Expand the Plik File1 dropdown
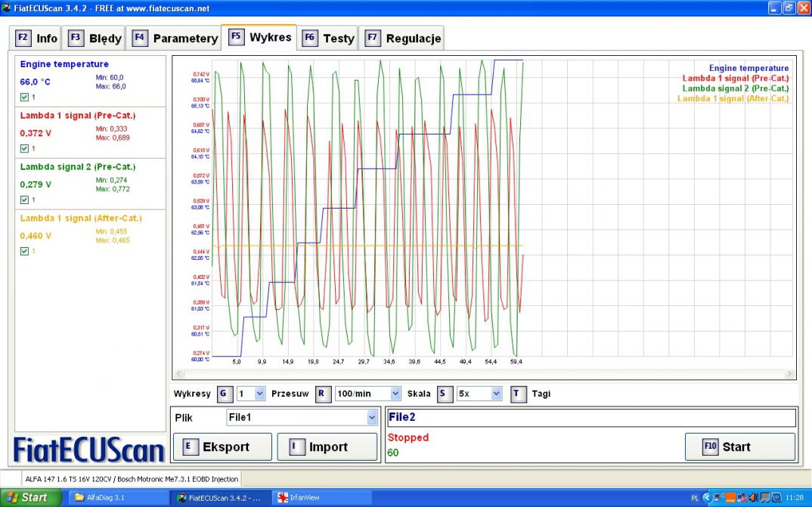 (x=371, y=417)
